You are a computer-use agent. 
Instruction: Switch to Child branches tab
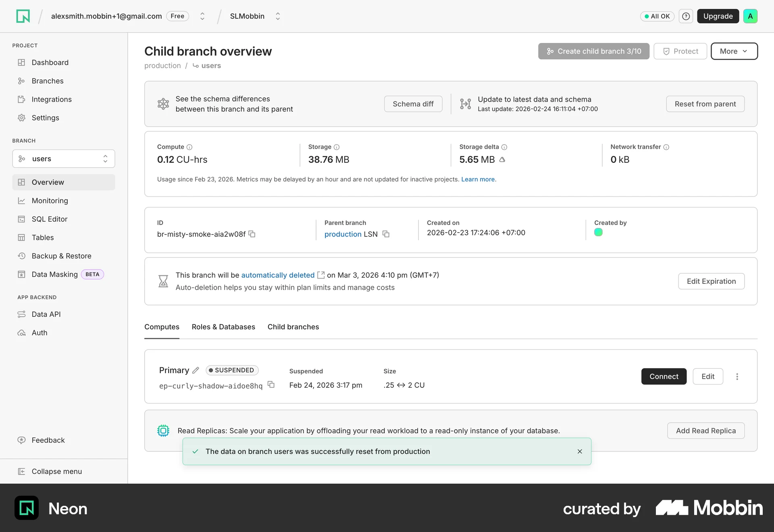point(293,327)
